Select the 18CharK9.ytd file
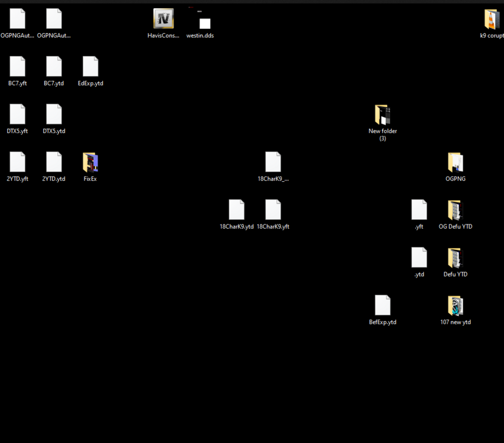 [236, 208]
